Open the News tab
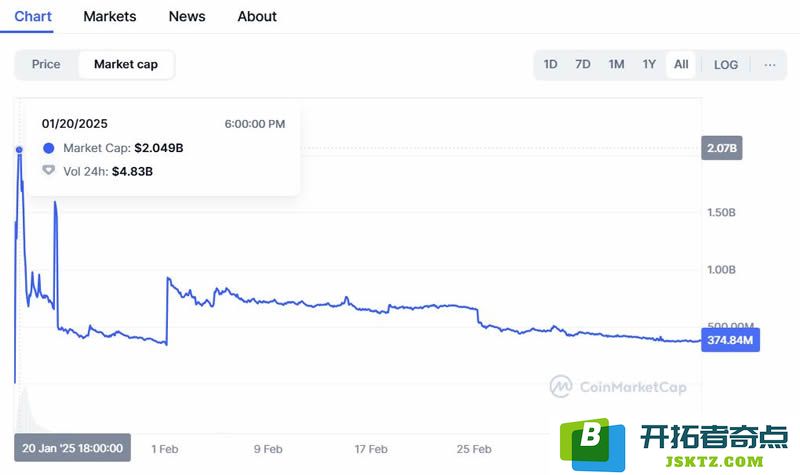The width and height of the screenshot is (800, 475). (187, 16)
